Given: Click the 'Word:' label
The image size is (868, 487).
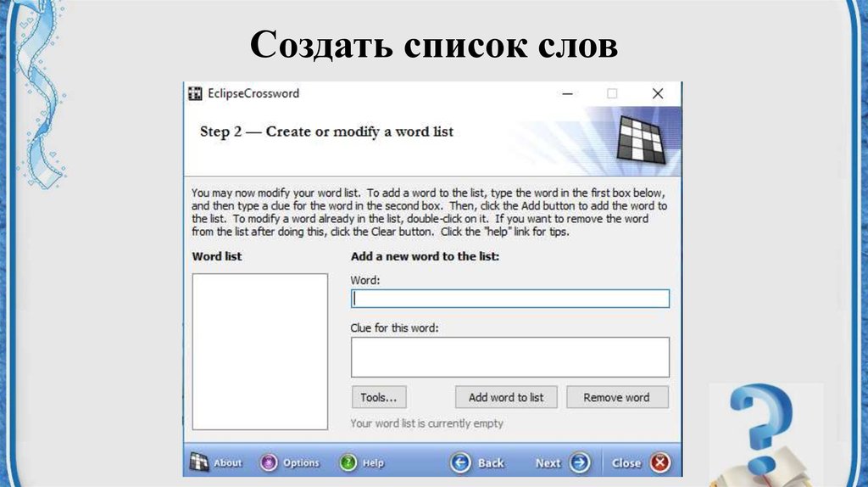Looking at the screenshot, I should coord(364,280).
